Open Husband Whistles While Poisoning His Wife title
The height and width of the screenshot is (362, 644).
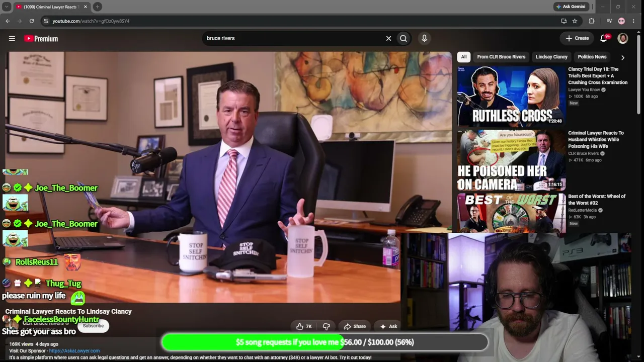tap(596, 139)
